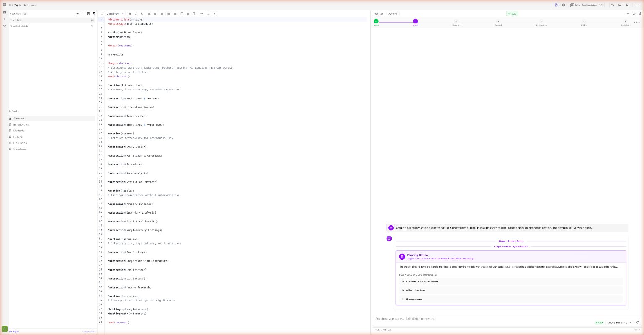The height and width of the screenshot is (335, 644).
Task: Open info icon for references.bib
Action: (x=93, y=26)
